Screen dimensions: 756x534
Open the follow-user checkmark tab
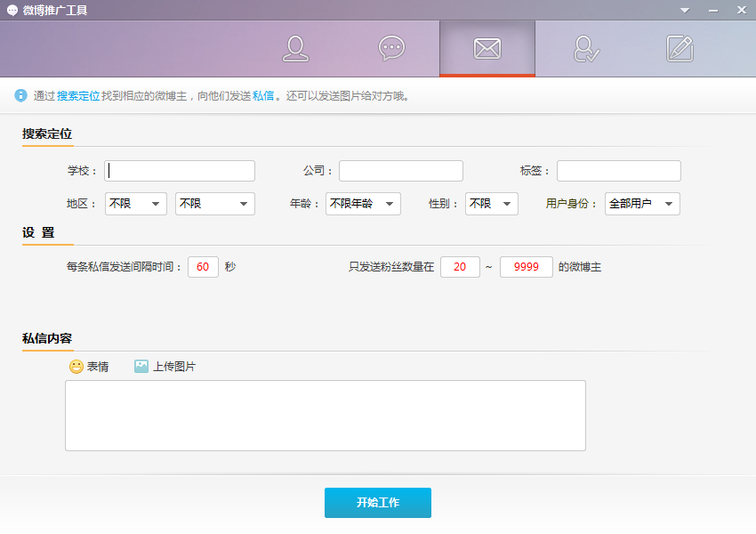click(586, 49)
